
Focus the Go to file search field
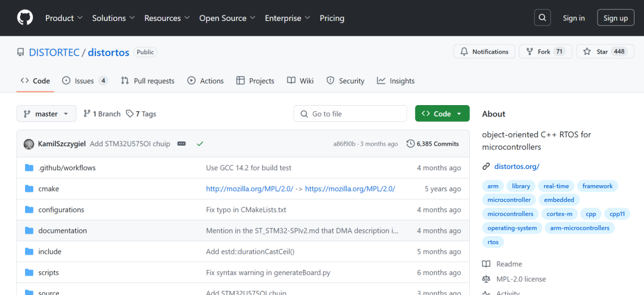point(351,113)
